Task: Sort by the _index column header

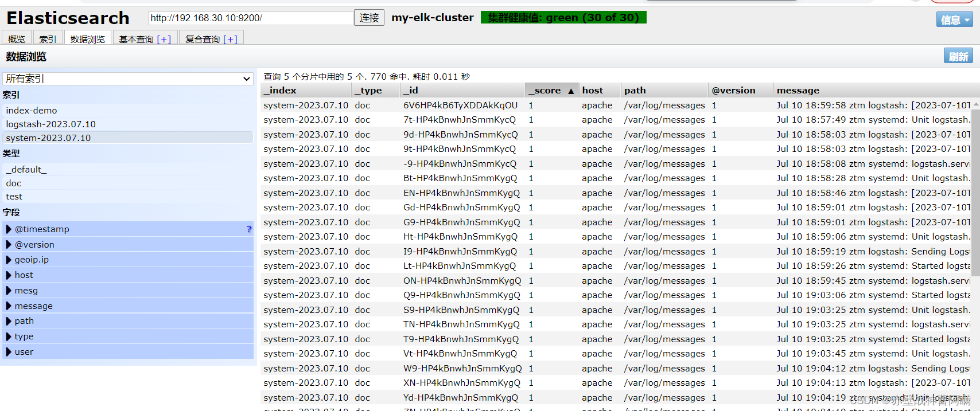Action: pos(306,90)
